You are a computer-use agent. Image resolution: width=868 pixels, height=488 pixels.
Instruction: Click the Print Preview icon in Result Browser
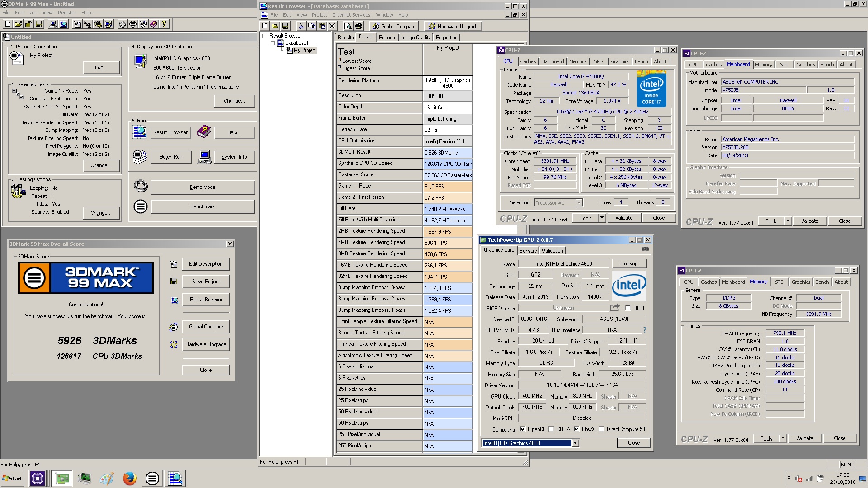point(348,26)
